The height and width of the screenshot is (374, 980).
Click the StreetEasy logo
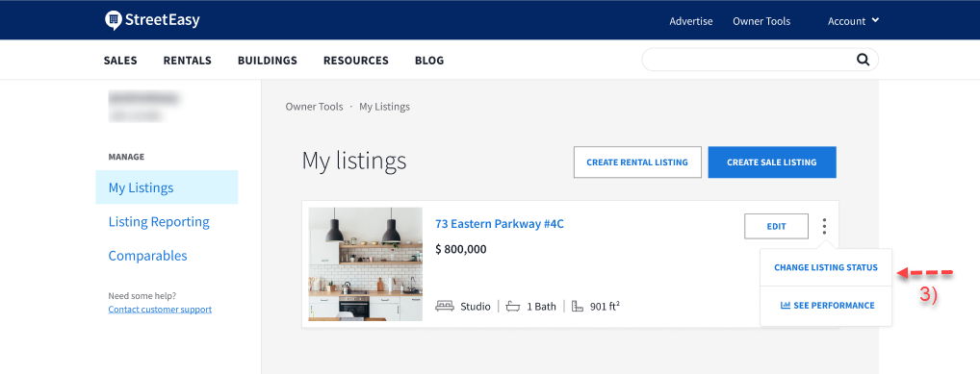pyautogui.click(x=152, y=20)
